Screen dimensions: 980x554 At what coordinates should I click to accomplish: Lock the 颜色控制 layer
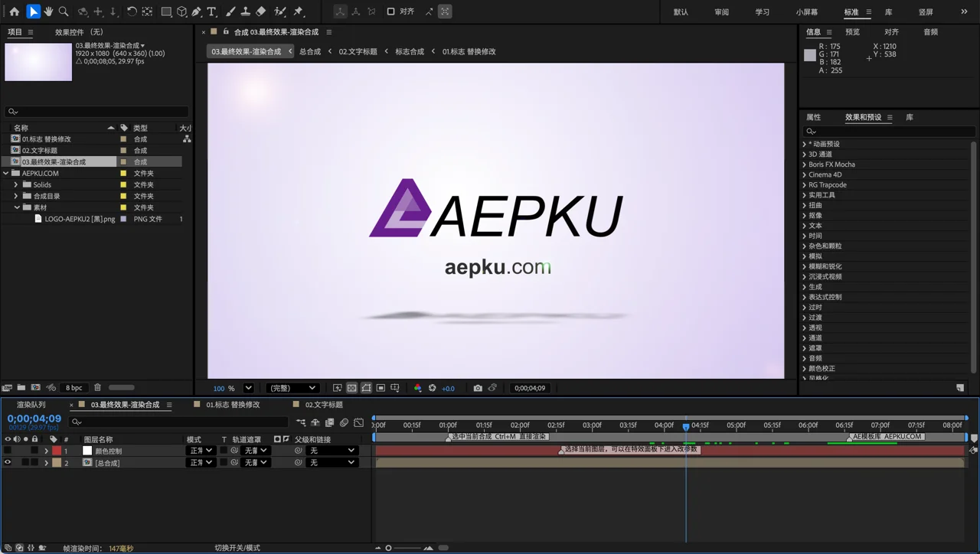click(x=34, y=451)
